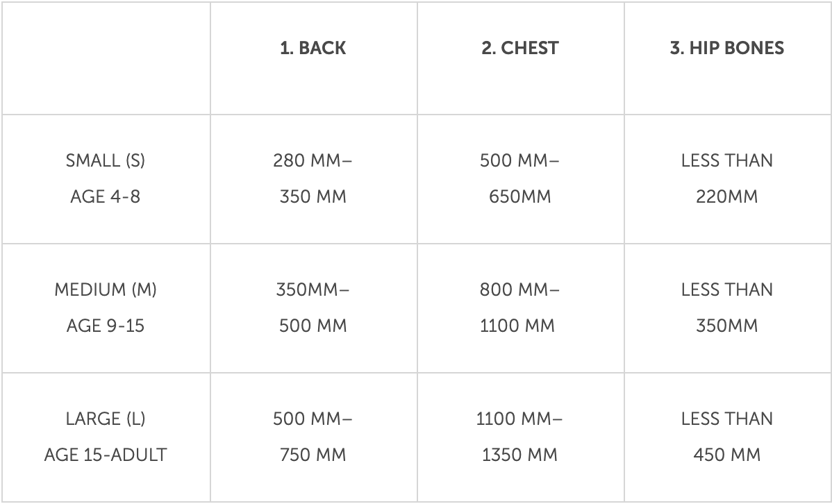Click the medium back value '350MM–'
The width and height of the screenshot is (832, 504).
click(313, 289)
